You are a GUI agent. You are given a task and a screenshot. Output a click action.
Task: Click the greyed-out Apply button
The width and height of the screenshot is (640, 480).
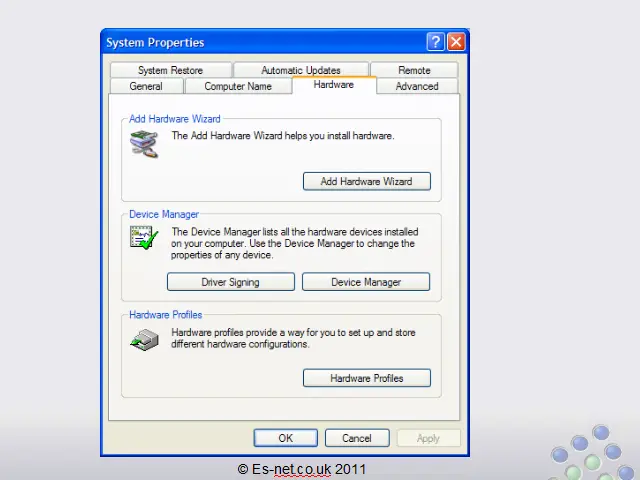coord(428,438)
